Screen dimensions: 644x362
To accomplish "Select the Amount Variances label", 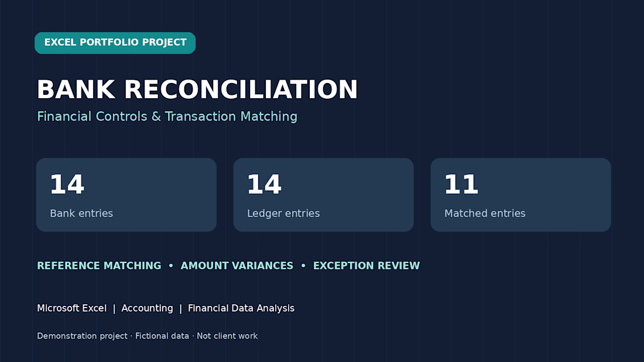I will (x=237, y=266).
